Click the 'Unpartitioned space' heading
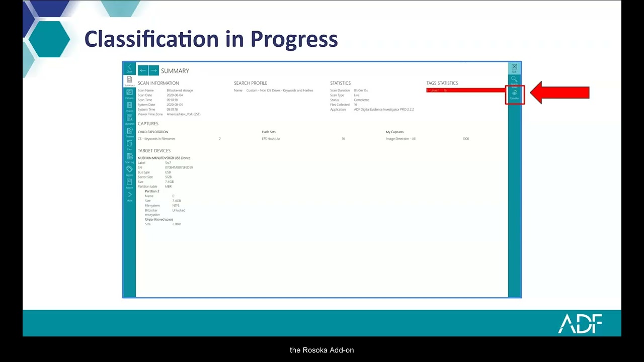The height and width of the screenshot is (362, 644). click(x=159, y=219)
